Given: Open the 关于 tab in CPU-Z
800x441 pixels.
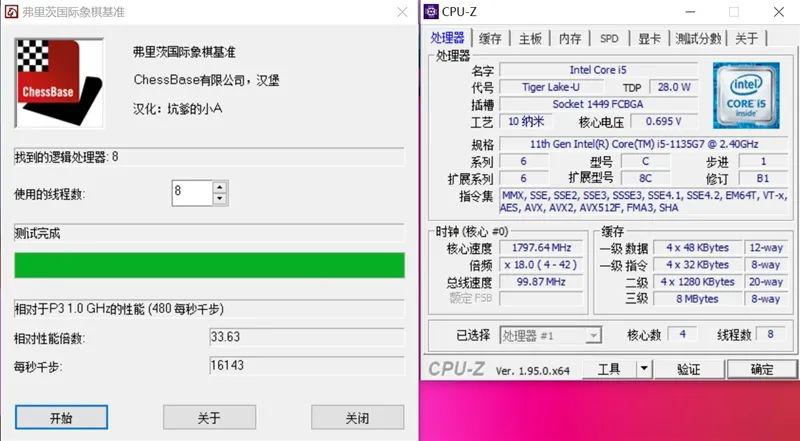Looking at the screenshot, I should 746,39.
